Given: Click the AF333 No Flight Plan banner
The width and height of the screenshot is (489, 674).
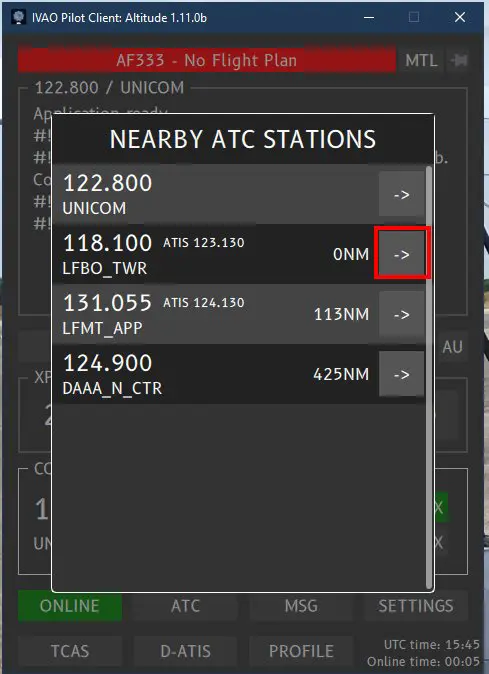Looking at the screenshot, I should click(x=207, y=60).
